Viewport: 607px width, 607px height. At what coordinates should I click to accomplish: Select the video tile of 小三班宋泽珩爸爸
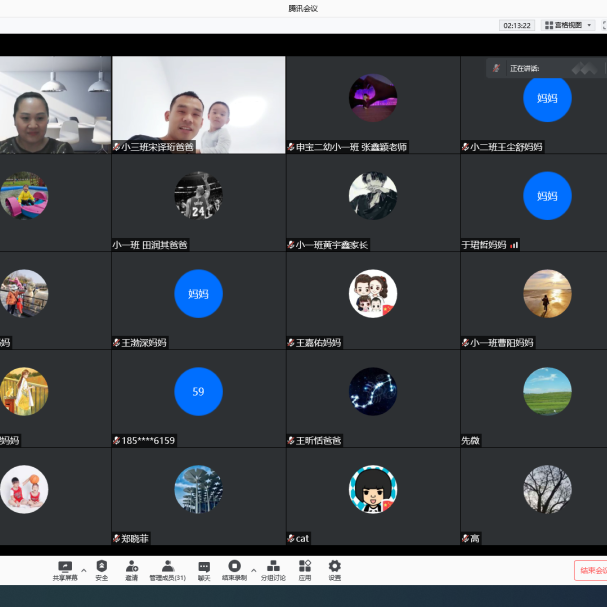coord(199,105)
